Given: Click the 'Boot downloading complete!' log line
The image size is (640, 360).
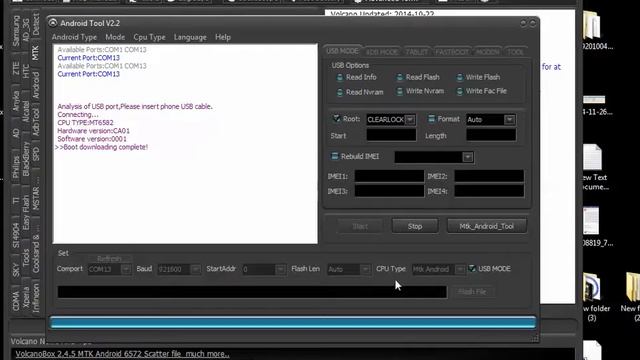Looking at the screenshot, I should [x=102, y=147].
